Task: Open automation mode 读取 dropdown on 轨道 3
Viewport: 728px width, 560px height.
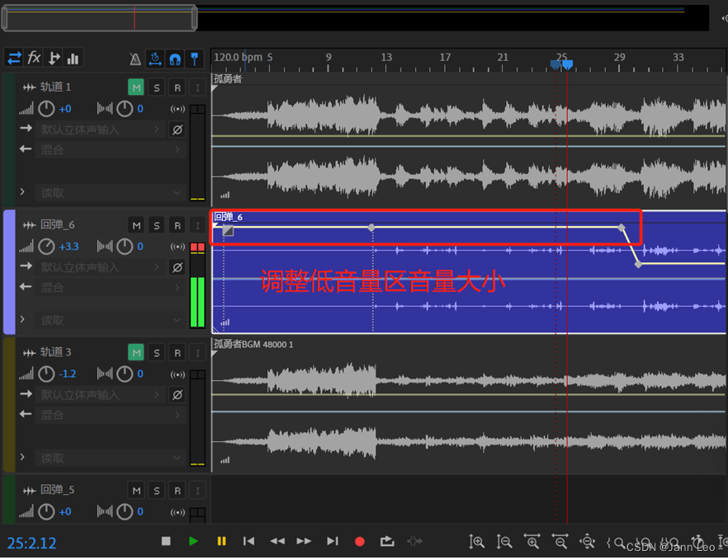Action: point(111,458)
